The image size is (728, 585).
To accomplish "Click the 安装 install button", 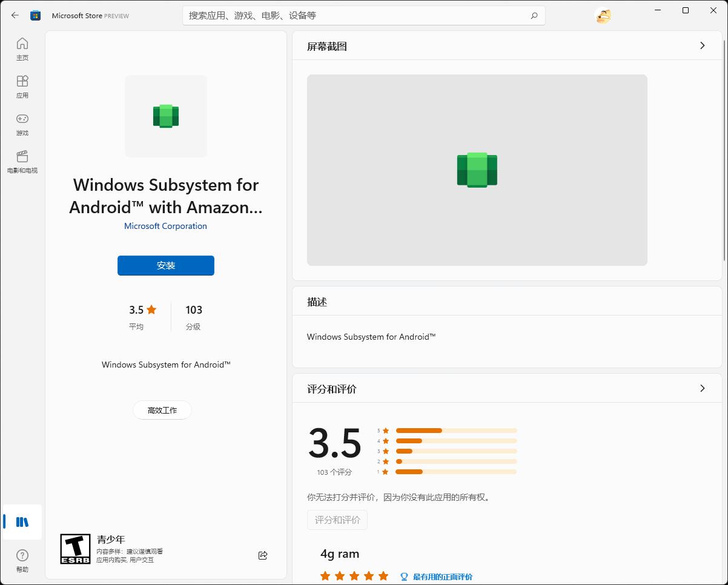I will tap(166, 265).
